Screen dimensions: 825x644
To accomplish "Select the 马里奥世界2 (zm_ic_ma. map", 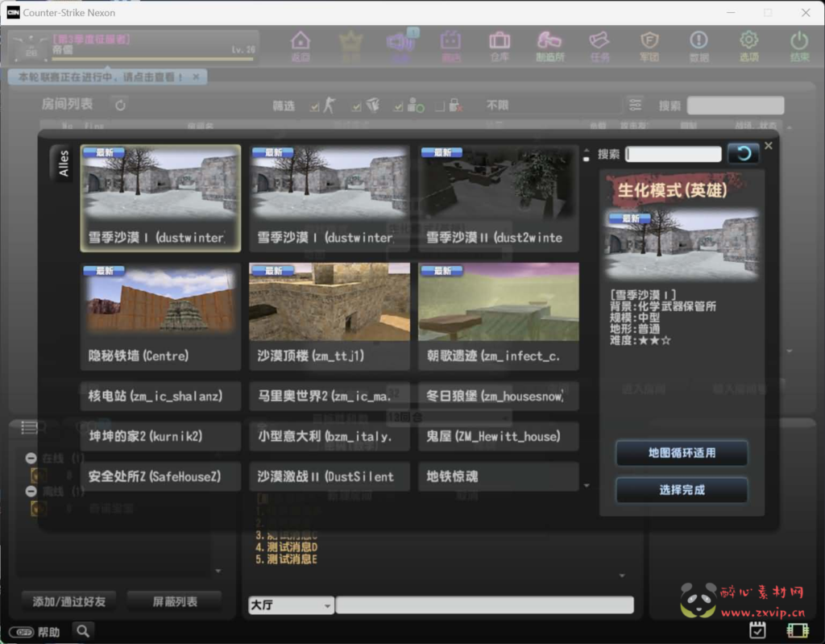I will click(x=330, y=396).
